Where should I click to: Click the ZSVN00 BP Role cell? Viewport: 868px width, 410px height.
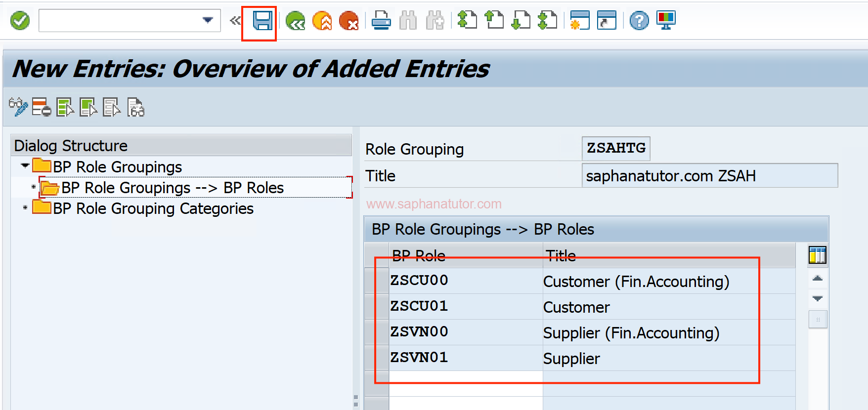tap(466, 332)
